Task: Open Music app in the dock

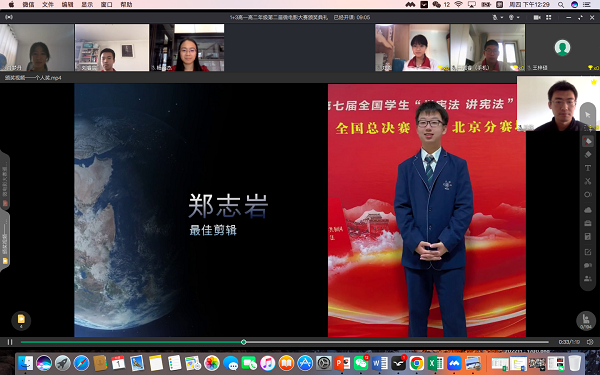Action: tap(267, 363)
